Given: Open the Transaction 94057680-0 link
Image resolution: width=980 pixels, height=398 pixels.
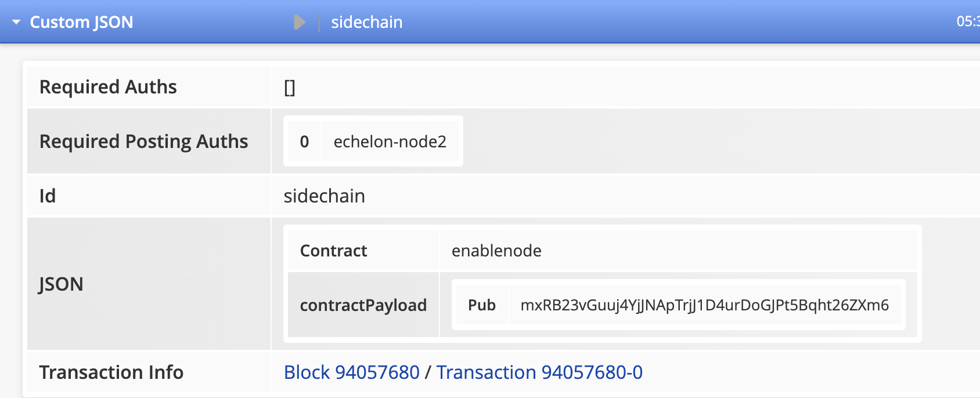Looking at the screenshot, I should coord(539,372).
